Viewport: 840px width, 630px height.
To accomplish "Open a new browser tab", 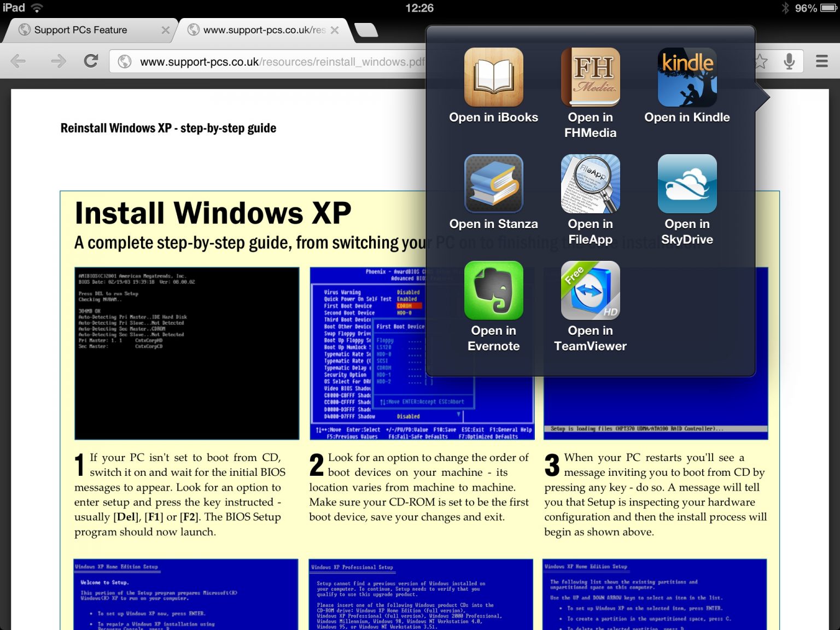I will [x=365, y=30].
